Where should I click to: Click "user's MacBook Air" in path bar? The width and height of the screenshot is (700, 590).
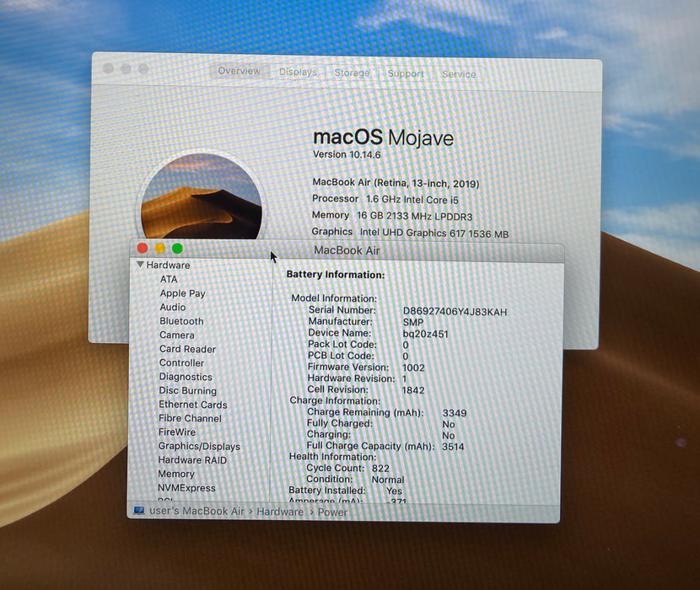tap(197, 511)
